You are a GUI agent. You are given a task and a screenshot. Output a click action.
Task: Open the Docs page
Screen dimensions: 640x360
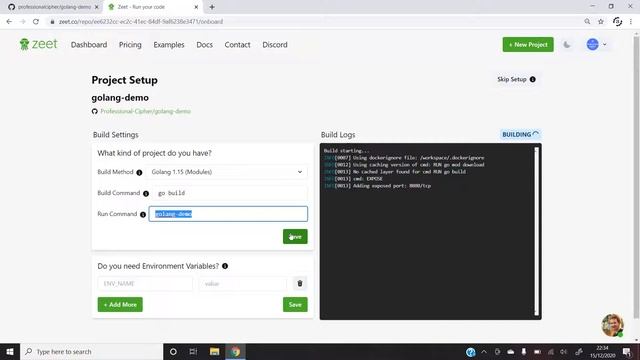click(204, 44)
